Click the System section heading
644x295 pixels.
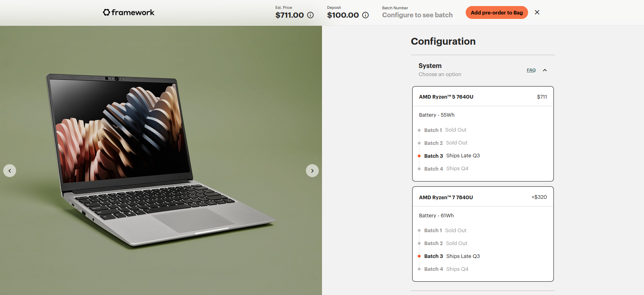click(430, 66)
